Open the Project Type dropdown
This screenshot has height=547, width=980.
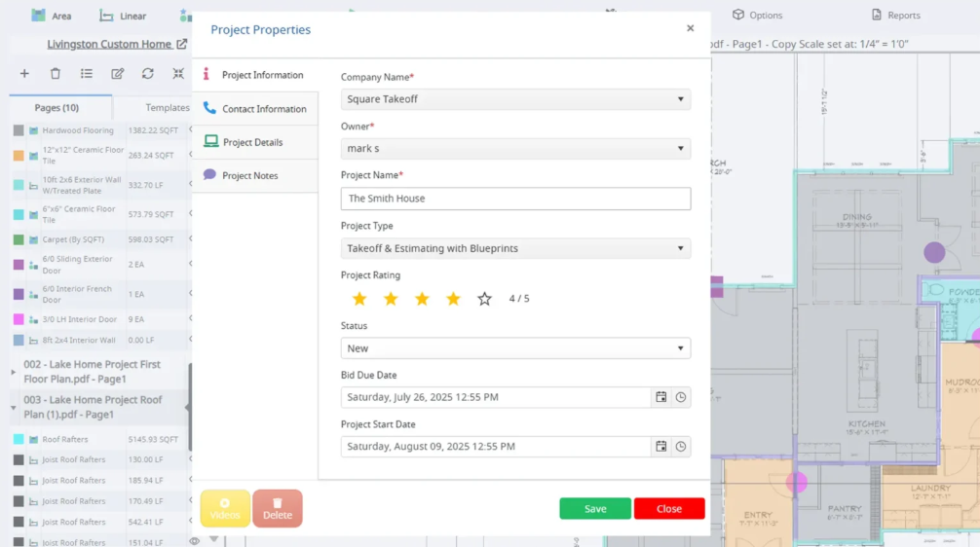[515, 248]
